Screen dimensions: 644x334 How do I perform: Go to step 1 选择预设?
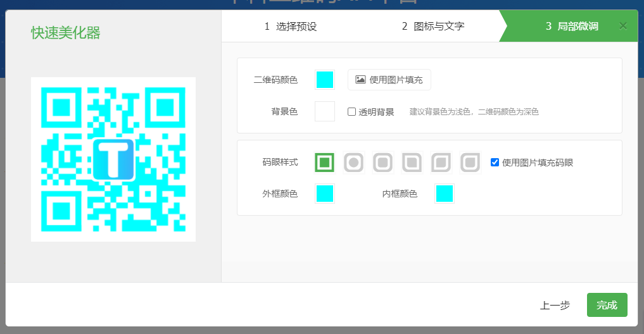(290, 27)
